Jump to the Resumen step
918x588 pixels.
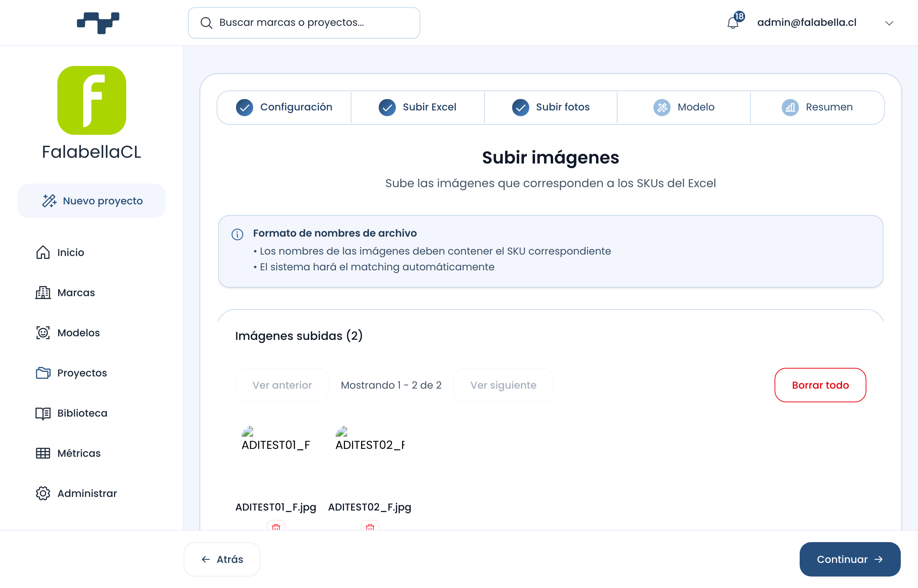[x=817, y=107]
